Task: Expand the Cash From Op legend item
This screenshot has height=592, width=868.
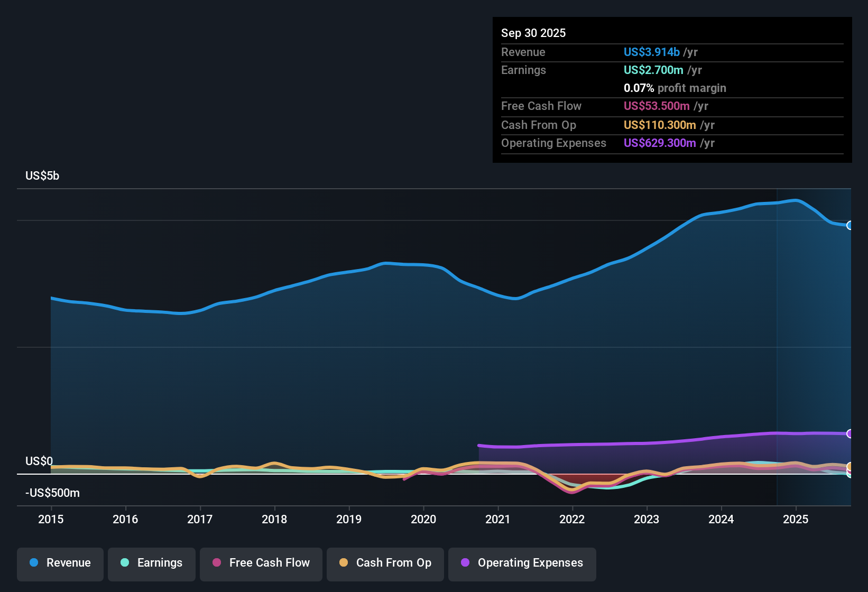Action: (385, 564)
